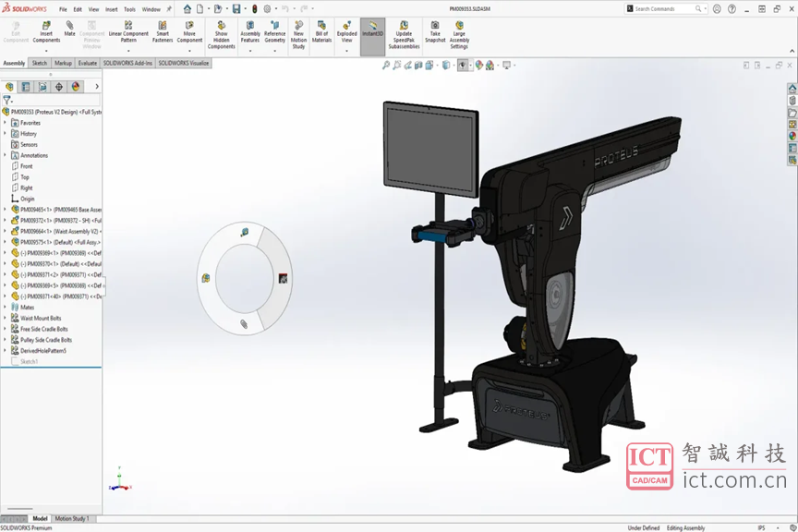The width and height of the screenshot is (798, 532).
Task: Open Assembly Features
Action: pyautogui.click(x=250, y=32)
